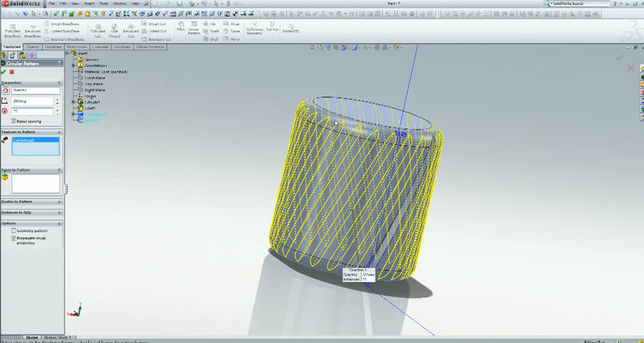Accept the Circular Pattern with green checkmark

(x=4, y=71)
